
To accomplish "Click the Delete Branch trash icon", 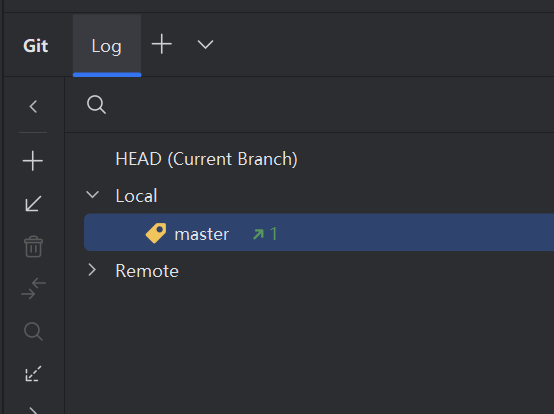I will [34, 246].
